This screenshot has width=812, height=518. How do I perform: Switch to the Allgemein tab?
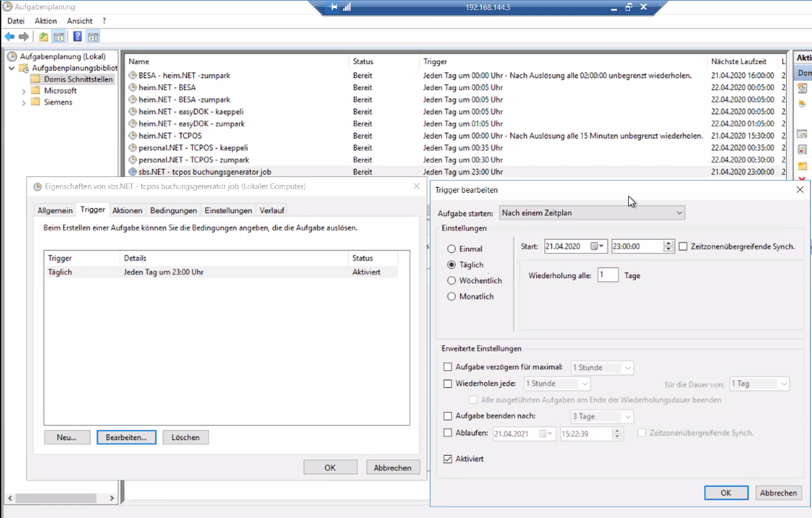click(55, 210)
